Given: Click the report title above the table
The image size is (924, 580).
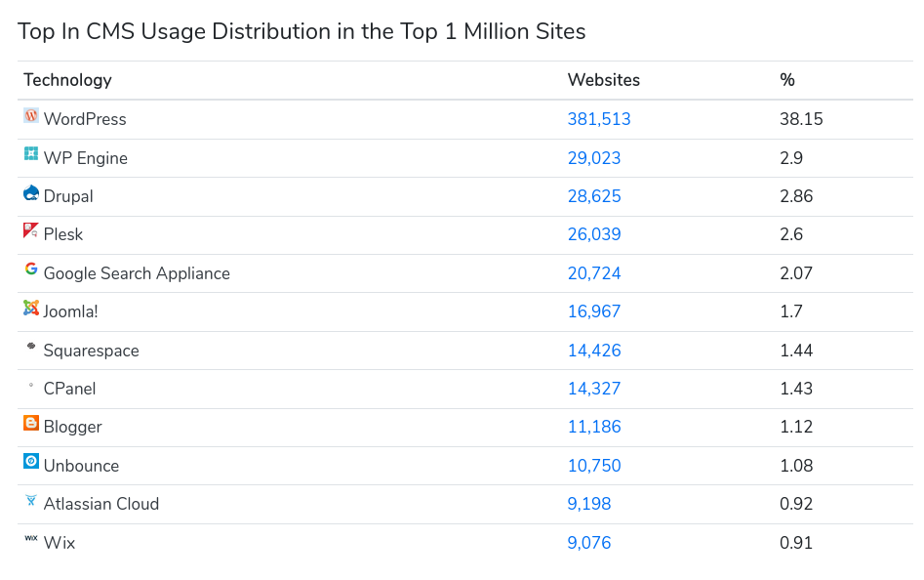Looking at the screenshot, I should 301,31.
